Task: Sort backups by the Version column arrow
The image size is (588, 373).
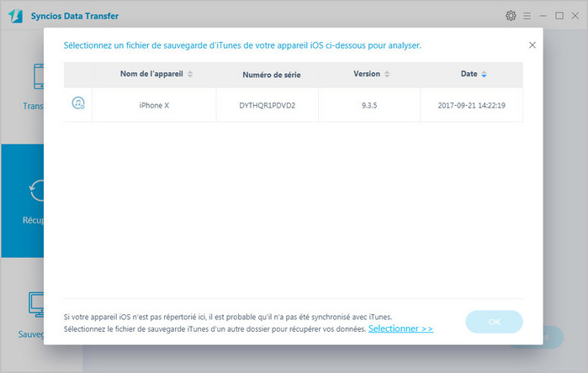Action: tap(386, 74)
